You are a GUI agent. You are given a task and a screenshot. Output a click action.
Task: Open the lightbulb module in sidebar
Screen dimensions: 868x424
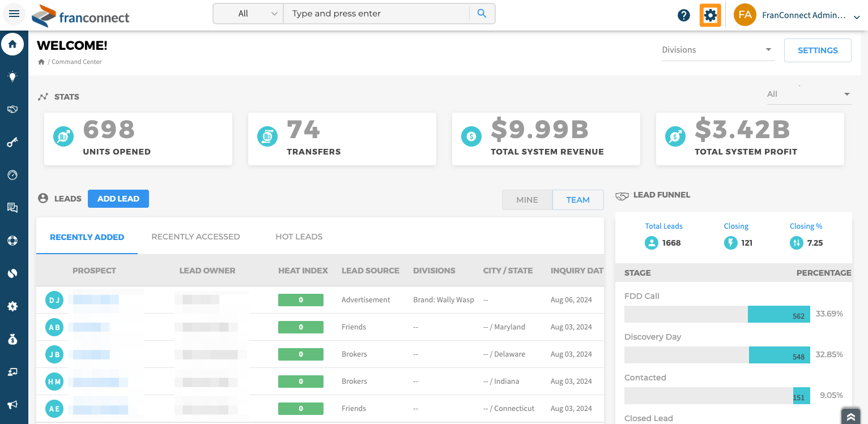[12, 77]
